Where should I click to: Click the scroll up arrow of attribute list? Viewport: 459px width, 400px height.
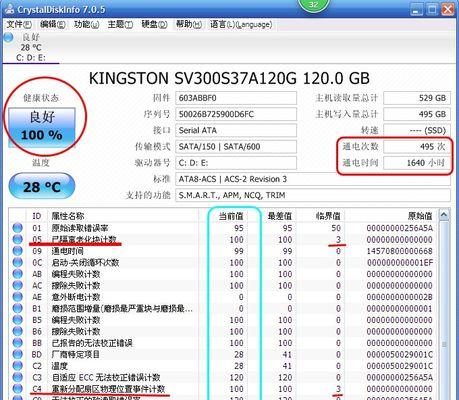click(x=444, y=215)
